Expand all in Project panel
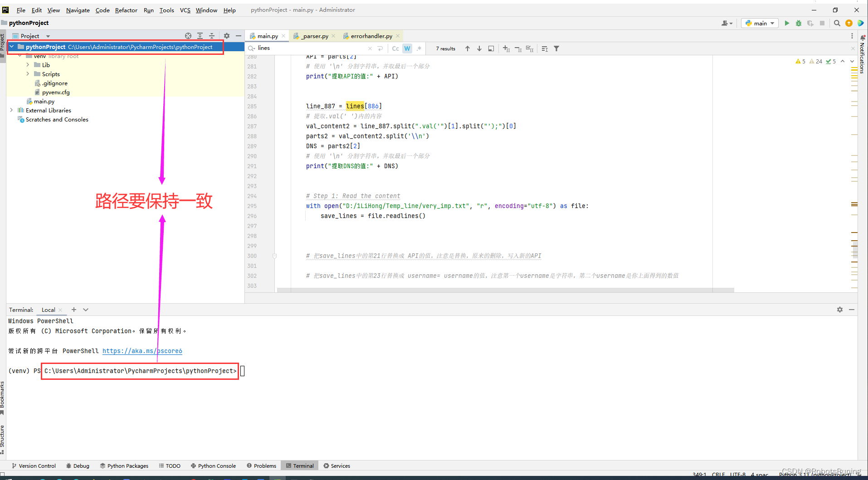 click(x=200, y=36)
